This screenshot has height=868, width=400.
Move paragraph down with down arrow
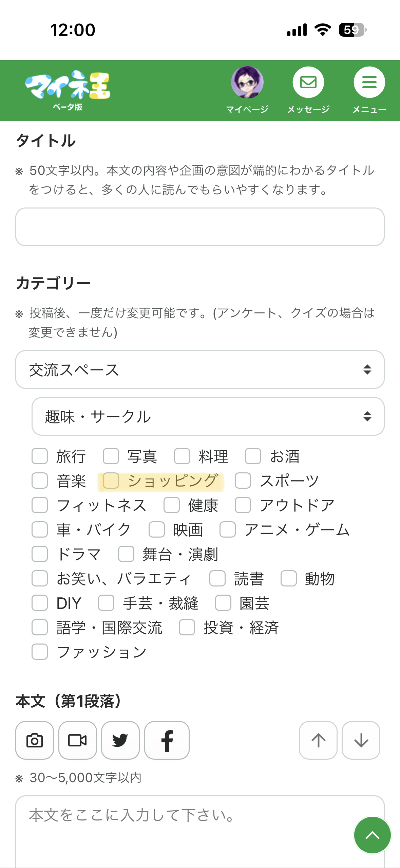pyautogui.click(x=361, y=740)
